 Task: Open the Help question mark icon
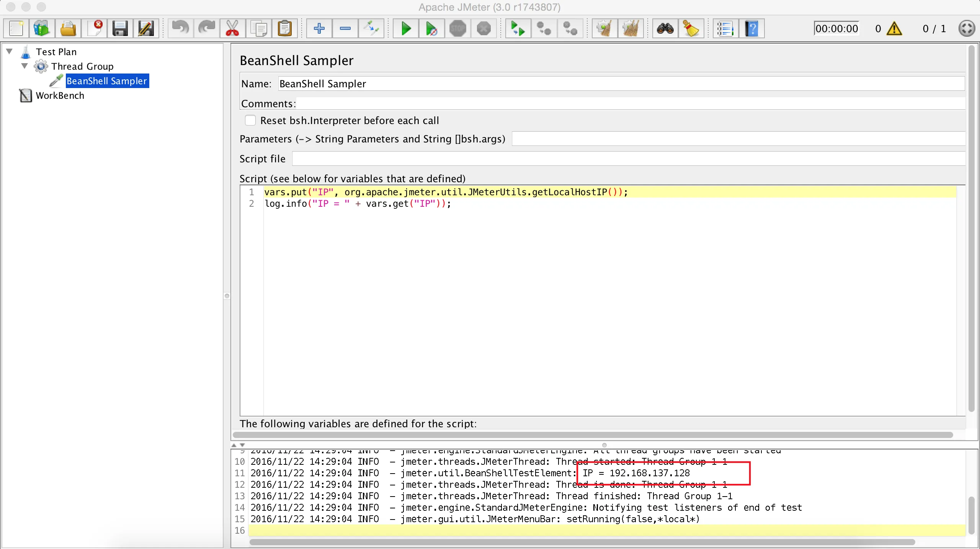tap(752, 29)
